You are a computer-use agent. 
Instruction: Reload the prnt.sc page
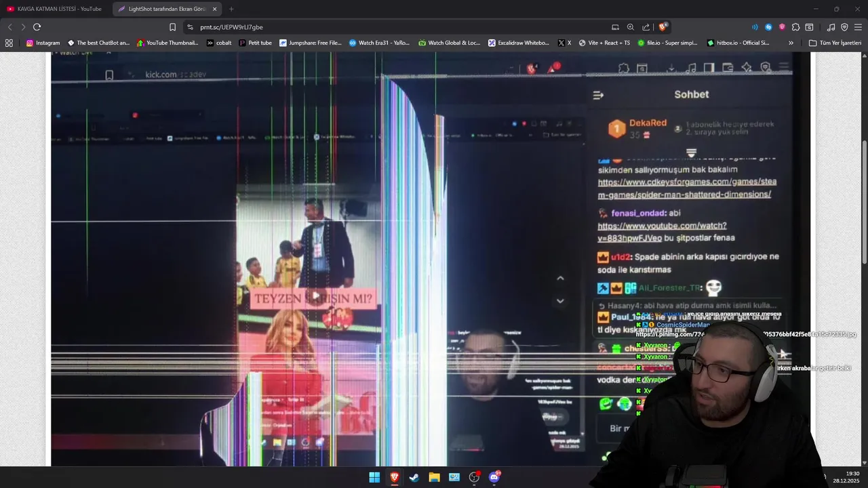point(37,27)
